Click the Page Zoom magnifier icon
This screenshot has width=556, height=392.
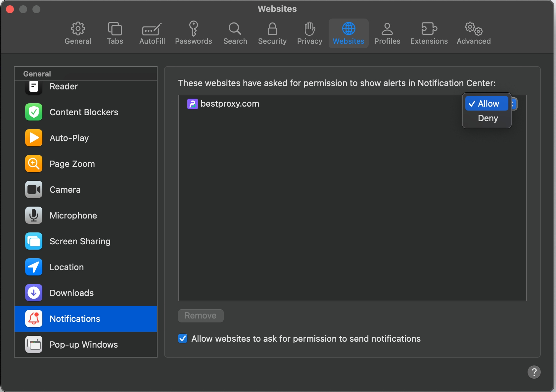34,164
